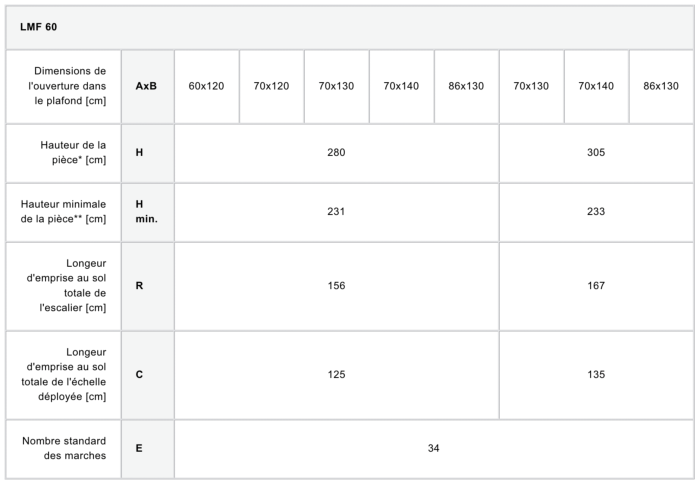Click the minimum height value 231
The height and width of the screenshot is (486, 700).
pos(336,211)
